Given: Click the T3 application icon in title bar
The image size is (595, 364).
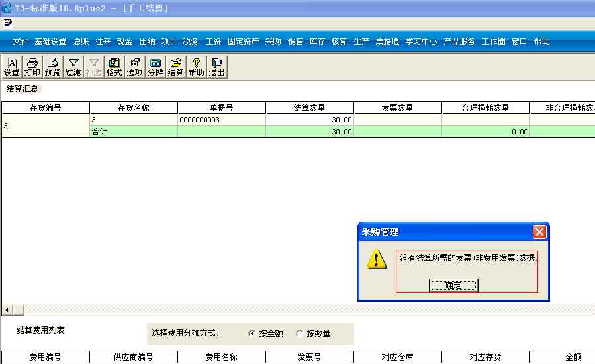Looking at the screenshot, I should (x=7, y=7).
